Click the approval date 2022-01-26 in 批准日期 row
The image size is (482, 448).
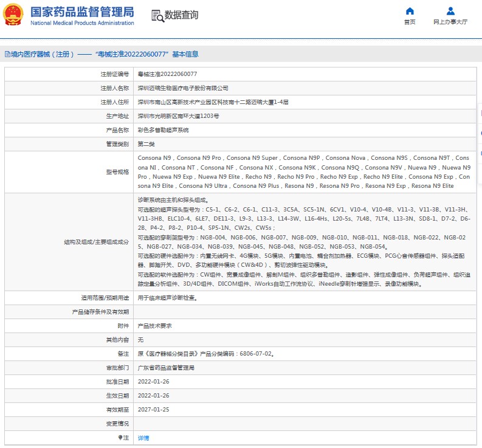coord(153,382)
